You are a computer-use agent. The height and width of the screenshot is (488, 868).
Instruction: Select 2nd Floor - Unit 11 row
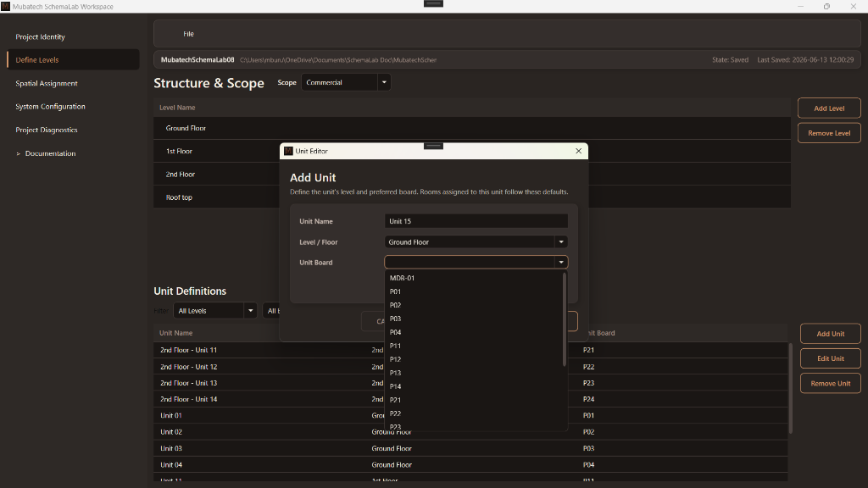[470, 350]
